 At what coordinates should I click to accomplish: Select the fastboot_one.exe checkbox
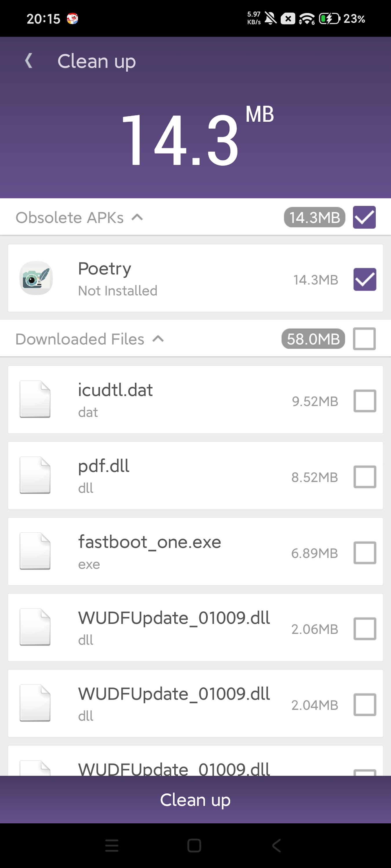(365, 553)
